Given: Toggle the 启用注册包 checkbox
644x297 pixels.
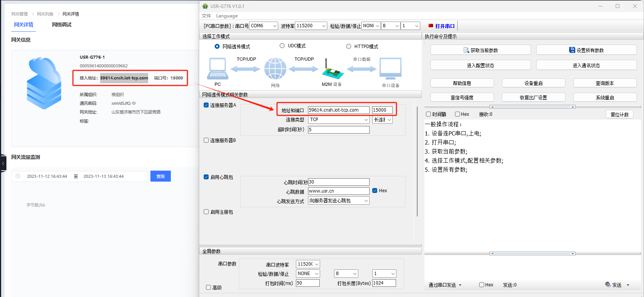Looking at the screenshot, I should (206, 212).
